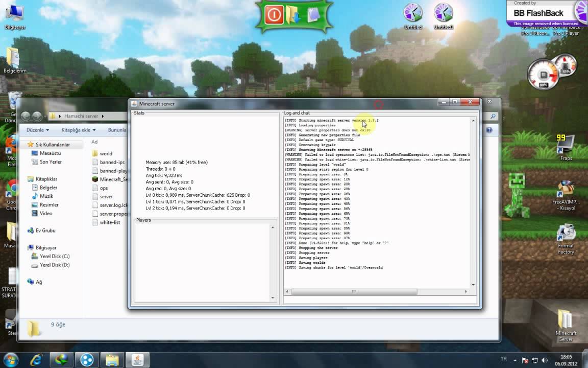Open Format Factory desktop shortcut
This screenshot has height=368, width=588.
566,239
